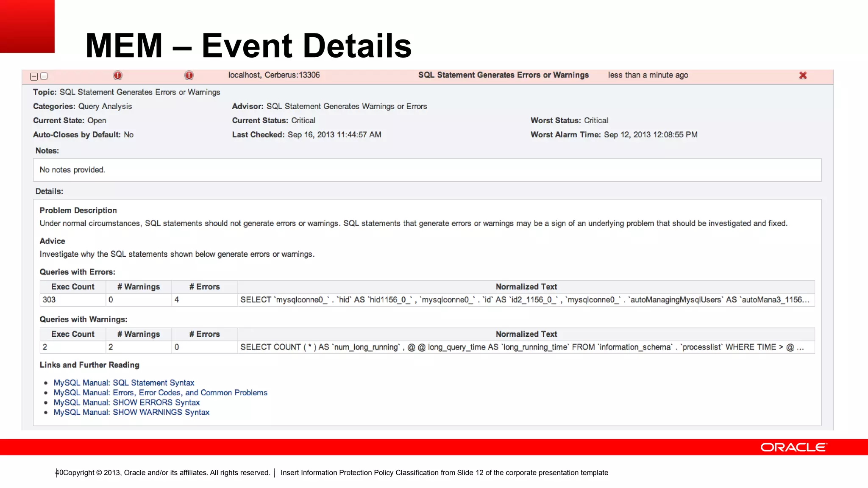The width and height of the screenshot is (868, 488).
Task: Click Exec Count header in Queries with Errors table
Action: tap(73, 287)
